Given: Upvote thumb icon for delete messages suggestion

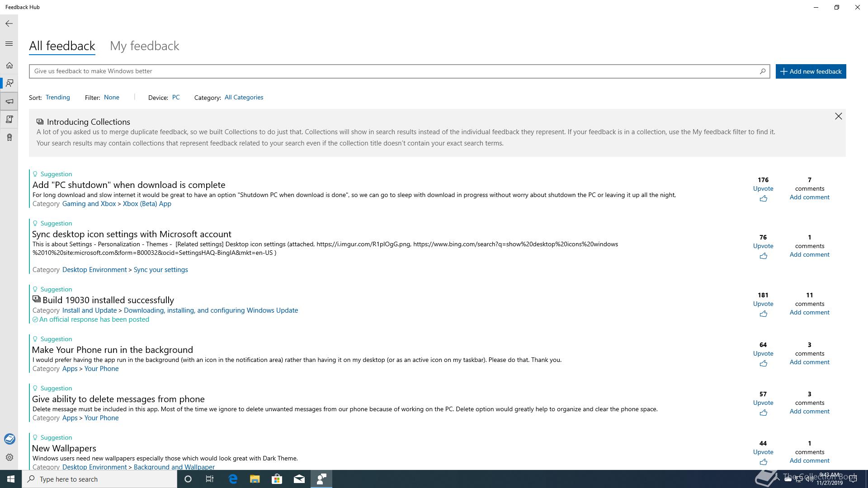Looking at the screenshot, I should (x=763, y=413).
